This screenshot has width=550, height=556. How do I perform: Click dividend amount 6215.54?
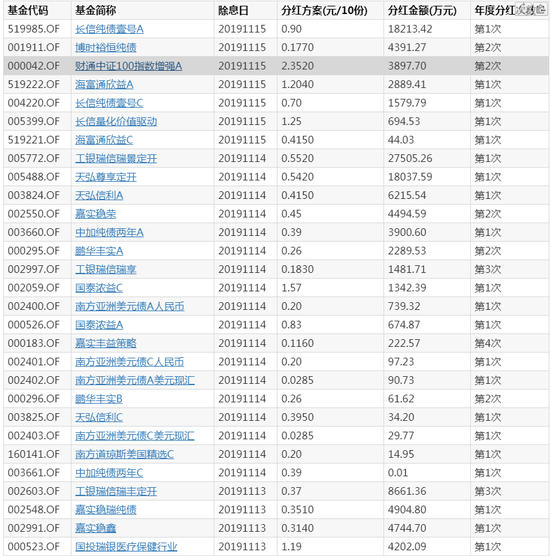407,195
